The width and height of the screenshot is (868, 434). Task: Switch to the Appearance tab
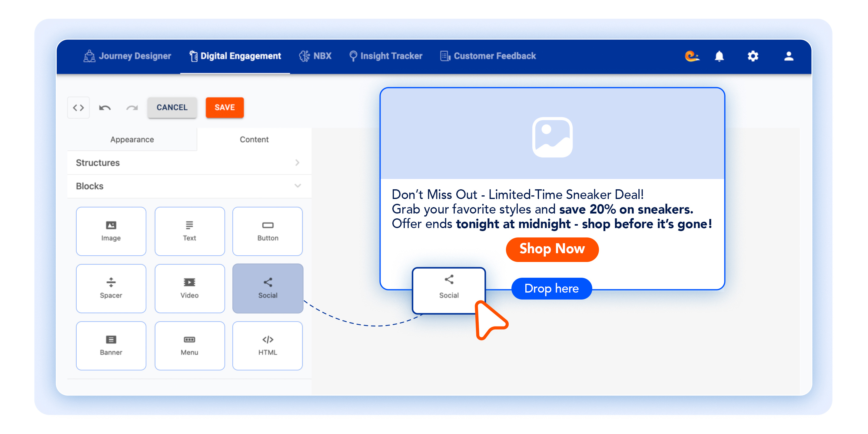point(132,140)
